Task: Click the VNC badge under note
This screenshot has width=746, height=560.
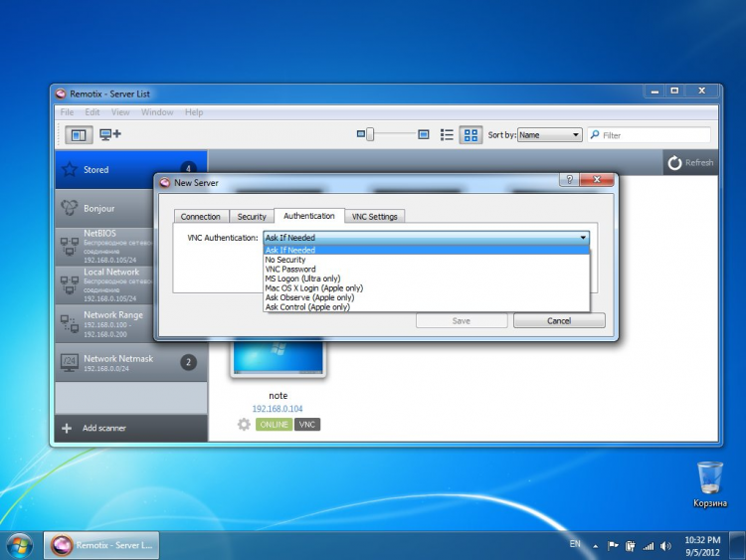Action: click(x=307, y=425)
